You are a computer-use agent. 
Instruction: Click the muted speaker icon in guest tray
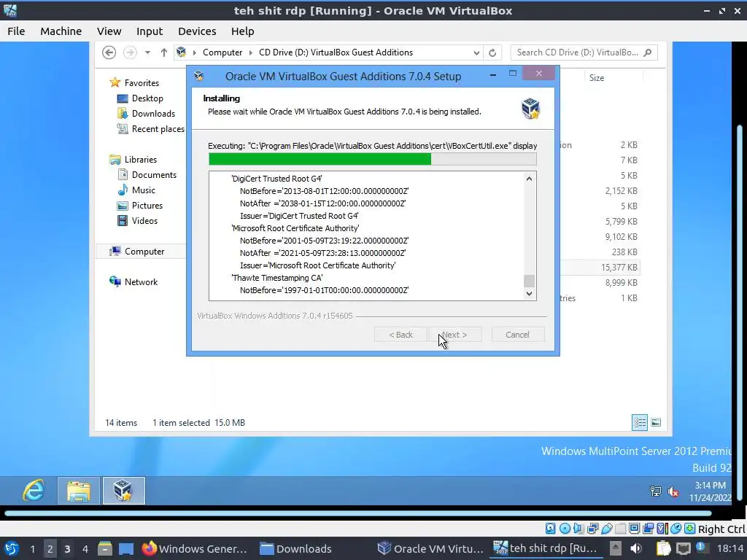[673, 491]
